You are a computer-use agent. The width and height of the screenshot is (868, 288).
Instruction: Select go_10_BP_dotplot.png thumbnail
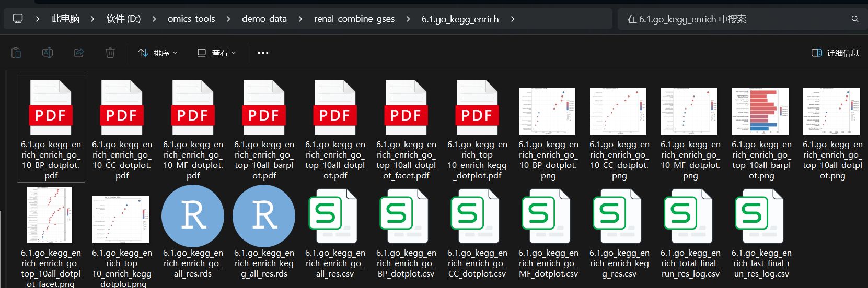[547, 111]
